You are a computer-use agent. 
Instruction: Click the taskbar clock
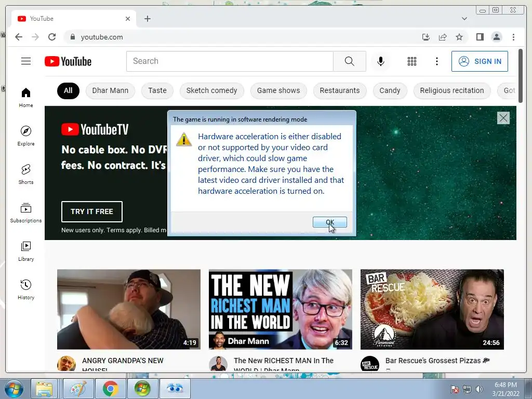point(506,389)
